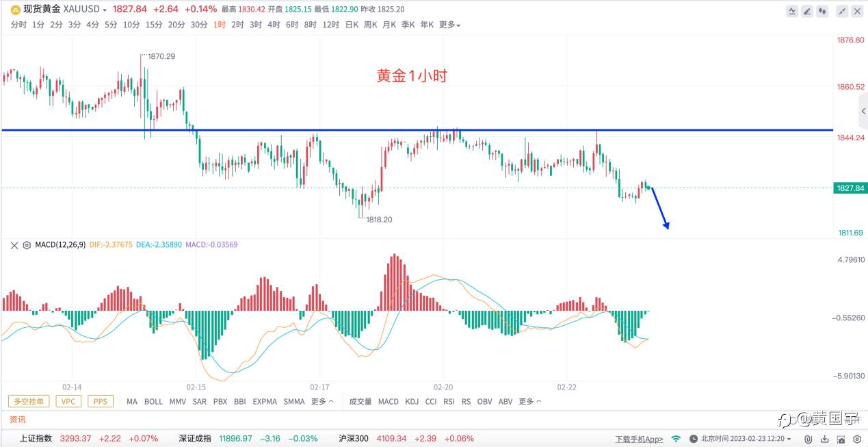868x447 pixels.
Task: Toggle the PPS overlay
Action: [101, 401]
